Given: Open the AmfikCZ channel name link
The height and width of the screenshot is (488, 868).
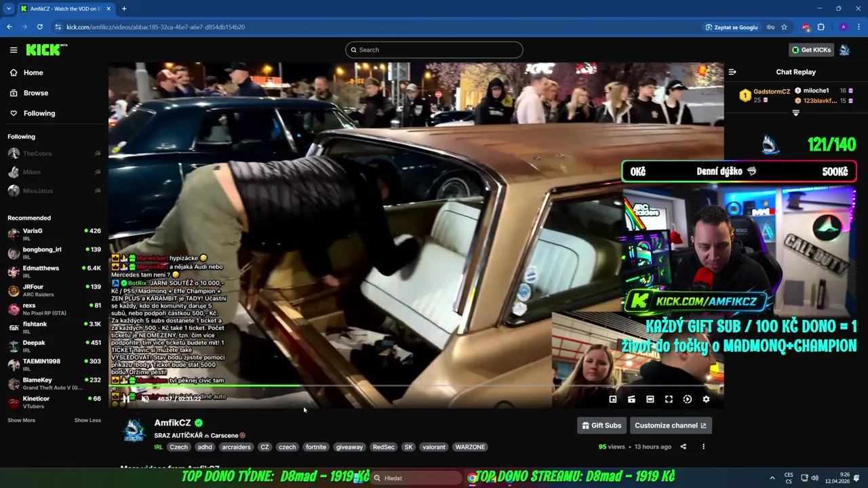Looking at the screenshot, I should point(172,423).
